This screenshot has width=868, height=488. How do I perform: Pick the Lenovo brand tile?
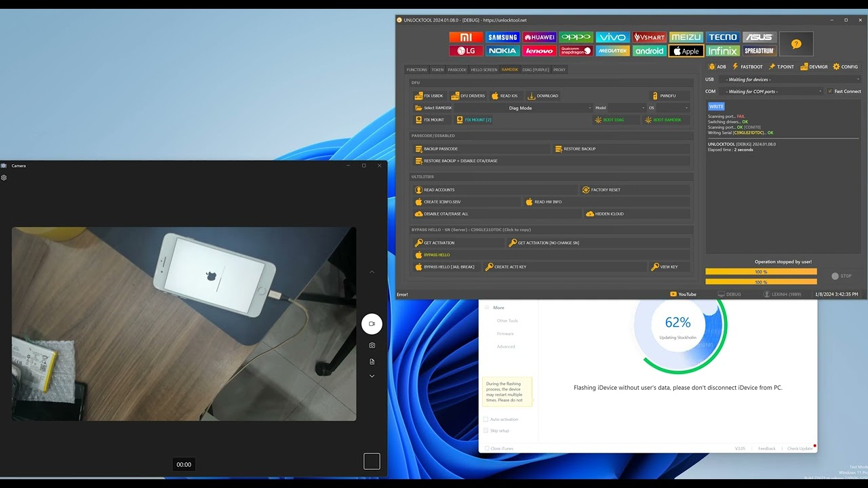coord(539,51)
